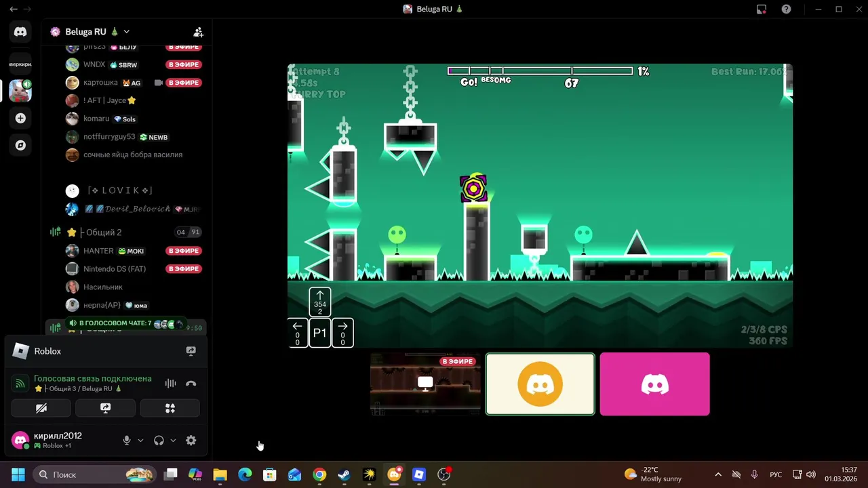Select the cream Discord avatar participant tile
Image resolution: width=868 pixels, height=488 pixels.
(x=540, y=384)
